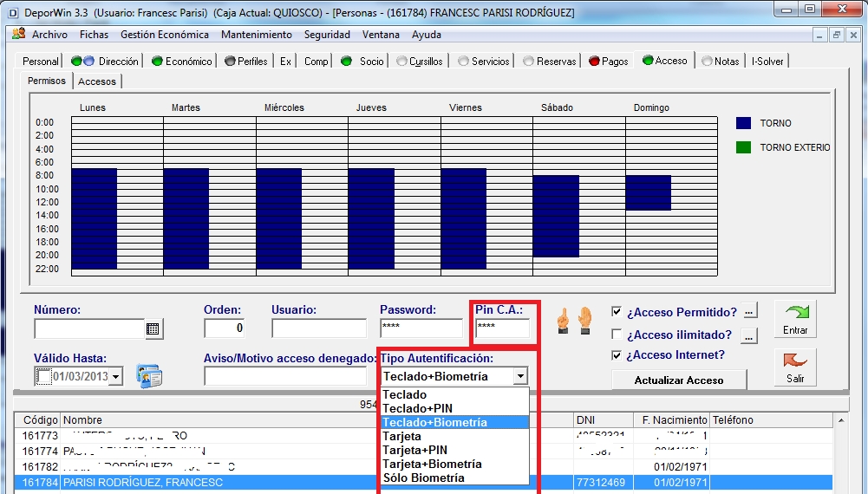Switch to the I-Solver tab

tap(767, 61)
